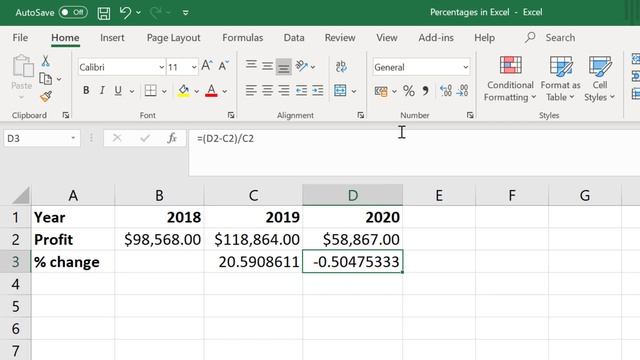
Task: Click the Decrease Indent icon
Action: click(301, 90)
